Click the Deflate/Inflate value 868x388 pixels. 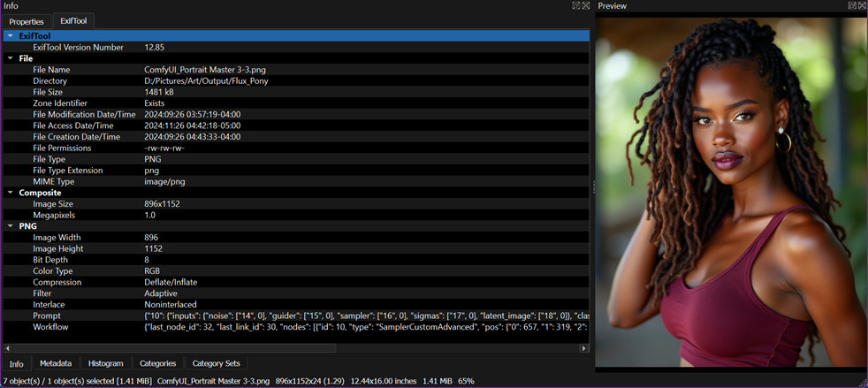coord(171,282)
